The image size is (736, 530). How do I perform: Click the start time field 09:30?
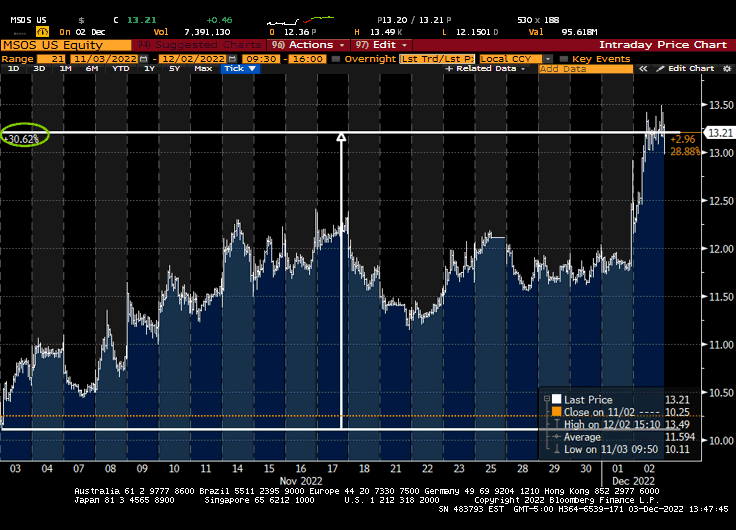(x=261, y=59)
